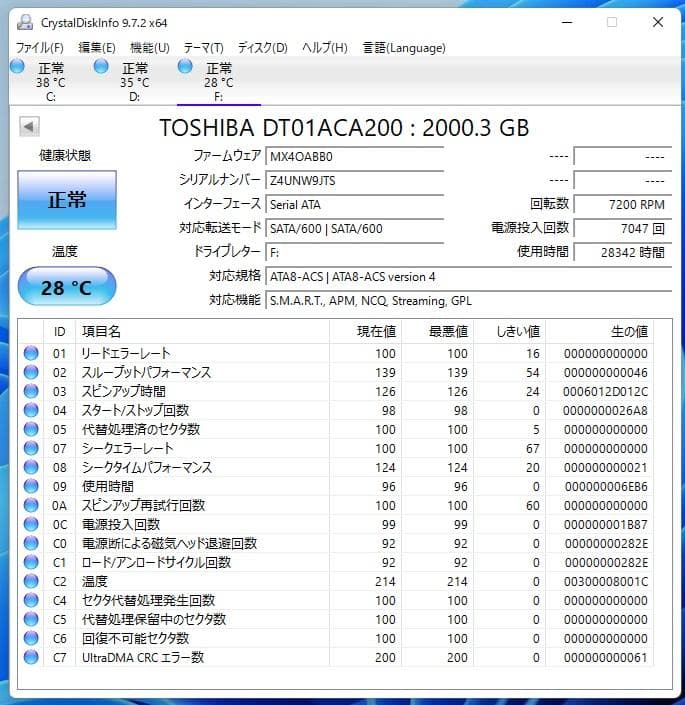Click the 項目名 column header
The height and width of the screenshot is (705, 685).
202,332
